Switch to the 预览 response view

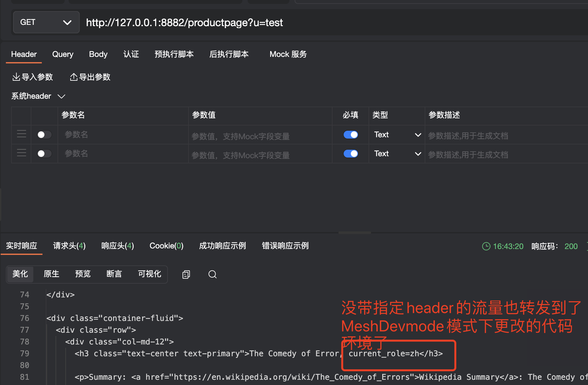click(x=83, y=274)
